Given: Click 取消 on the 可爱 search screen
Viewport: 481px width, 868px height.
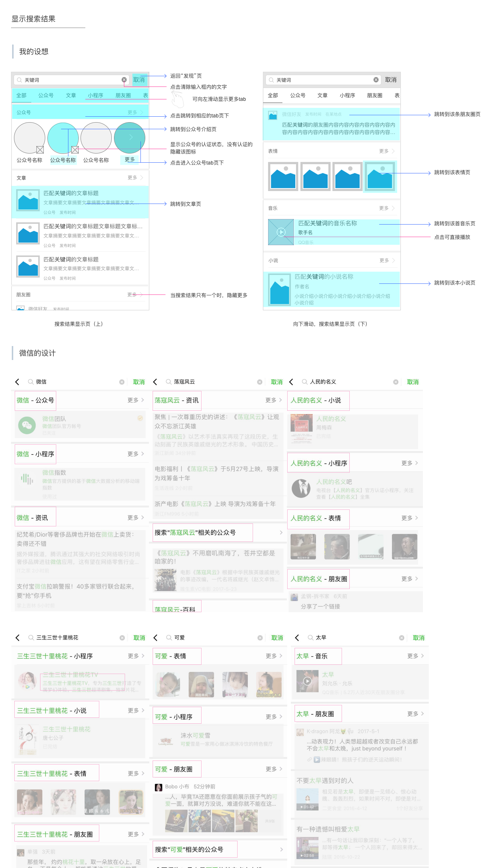Looking at the screenshot, I should 277,638.
